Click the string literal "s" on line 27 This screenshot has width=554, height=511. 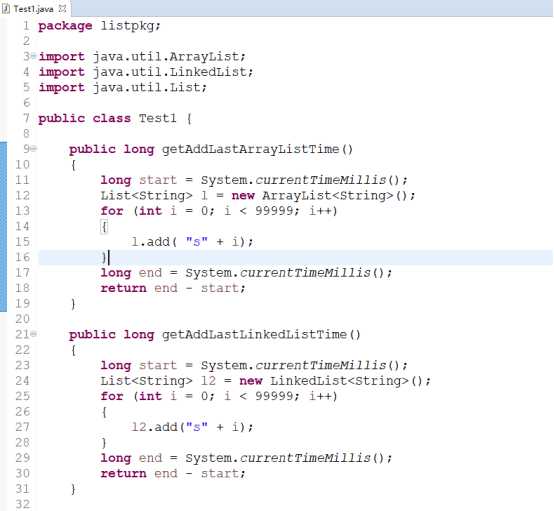[x=197, y=427]
